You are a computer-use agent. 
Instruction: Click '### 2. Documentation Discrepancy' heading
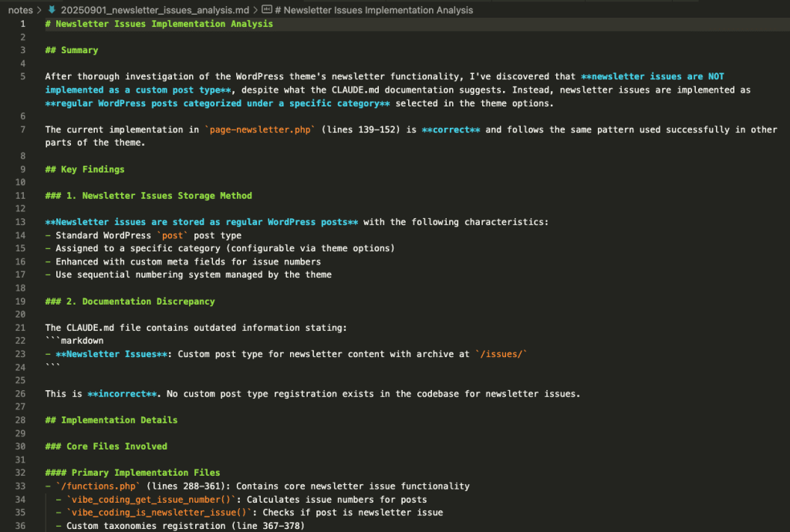tap(130, 301)
